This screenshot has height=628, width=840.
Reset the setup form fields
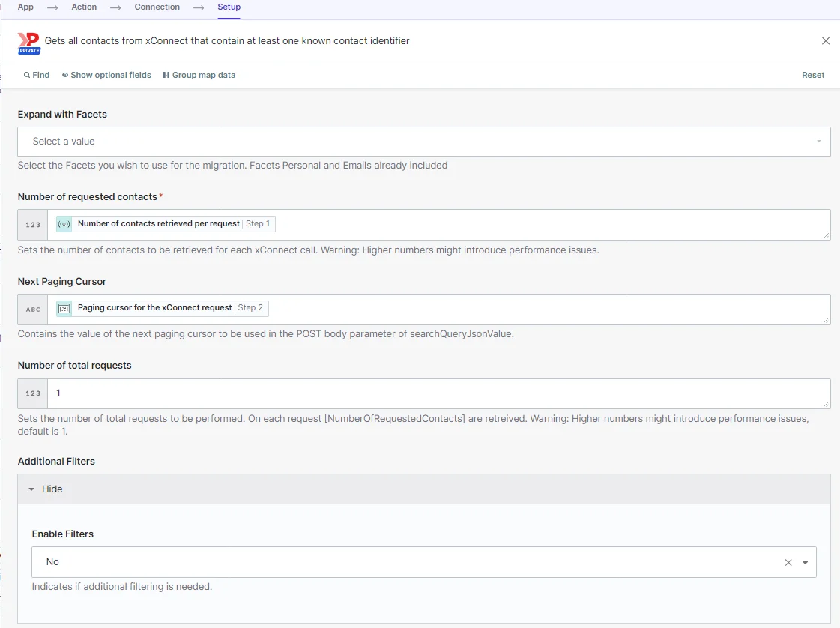click(x=813, y=75)
